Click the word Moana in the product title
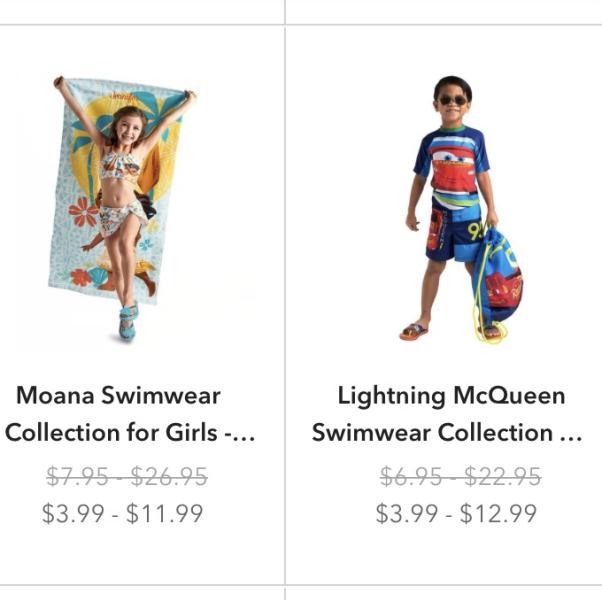Viewport: 602px width, 600px height. (x=55, y=395)
